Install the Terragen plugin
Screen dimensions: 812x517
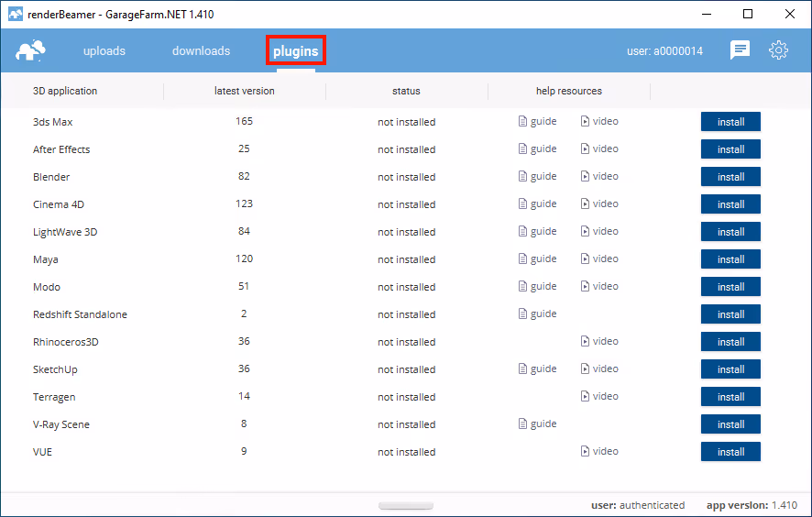[x=730, y=396]
